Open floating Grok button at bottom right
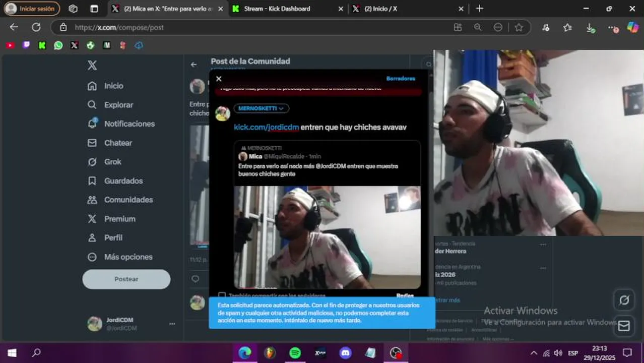The width and height of the screenshot is (644, 363). point(624,300)
